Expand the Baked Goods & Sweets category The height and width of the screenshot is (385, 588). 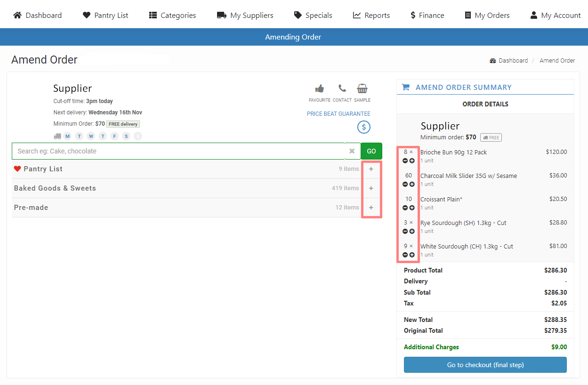pyautogui.click(x=371, y=188)
